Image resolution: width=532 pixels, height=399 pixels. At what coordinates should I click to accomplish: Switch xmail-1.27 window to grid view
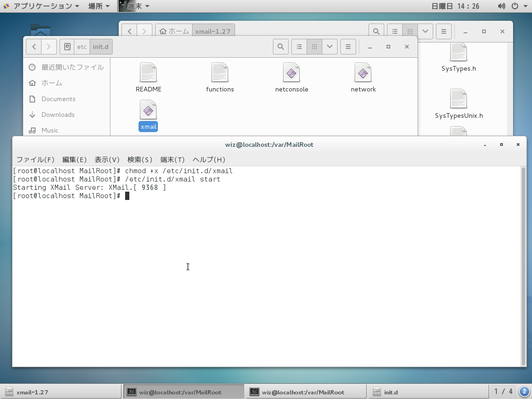tap(410, 31)
